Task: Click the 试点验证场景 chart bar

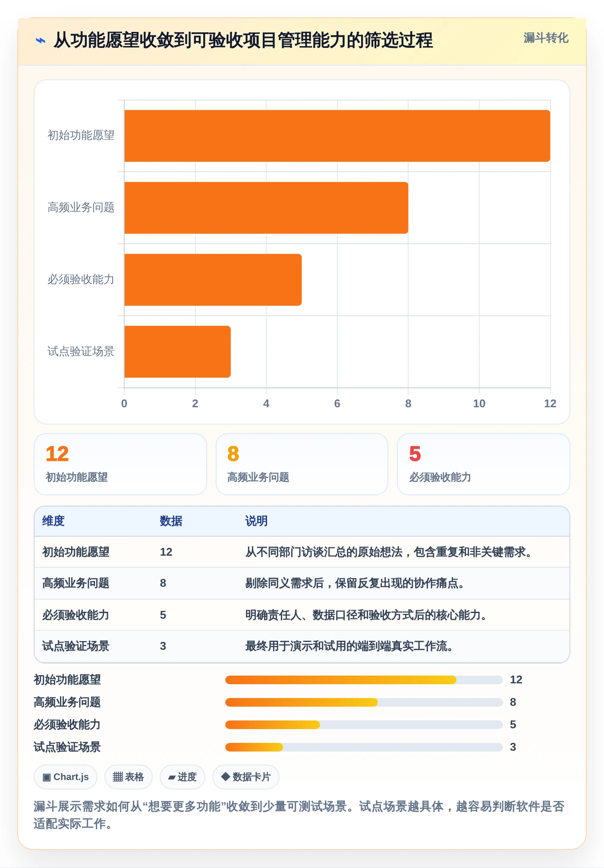Action: (178, 352)
